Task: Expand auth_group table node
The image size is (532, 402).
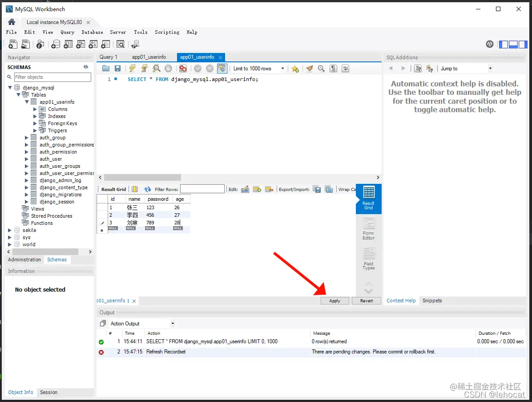Action: click(26, 138)
